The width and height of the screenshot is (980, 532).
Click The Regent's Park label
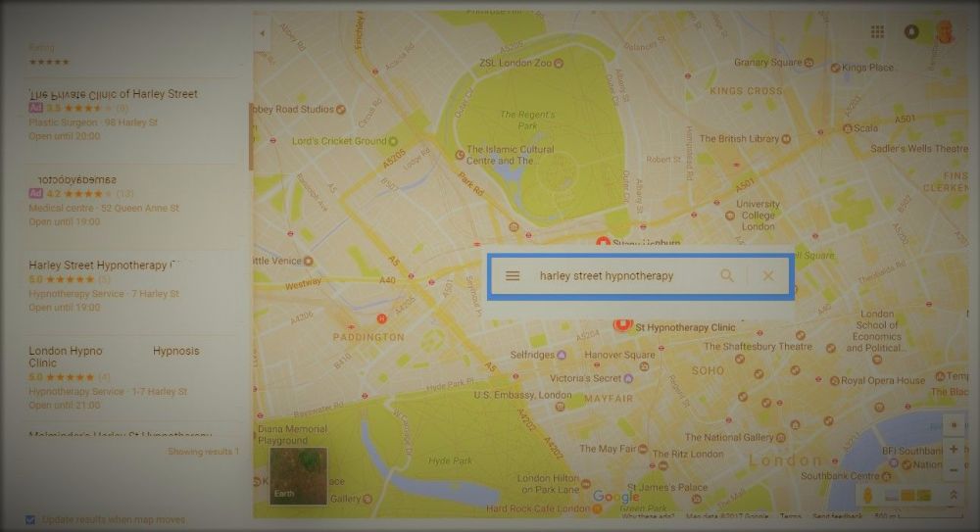[x=527, y=121]
